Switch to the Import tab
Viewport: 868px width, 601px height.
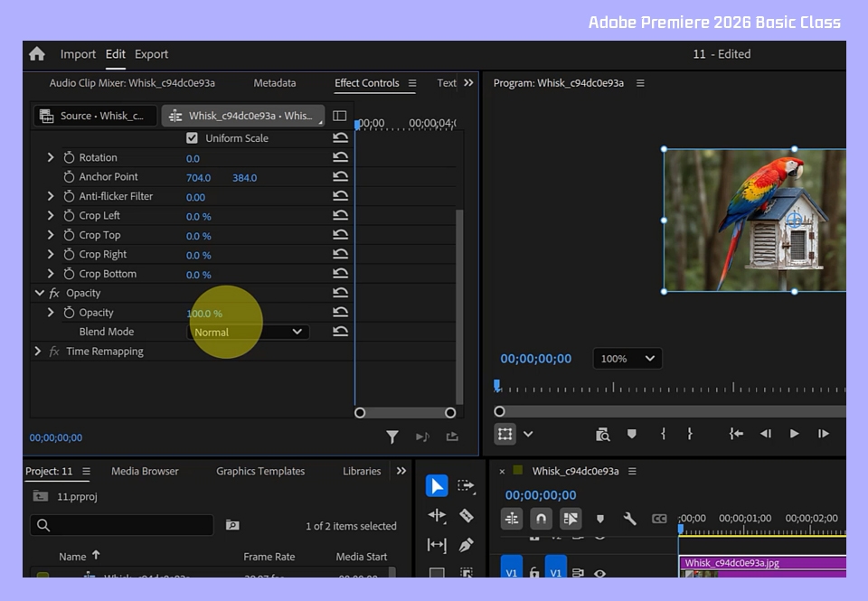coord(78,54)
